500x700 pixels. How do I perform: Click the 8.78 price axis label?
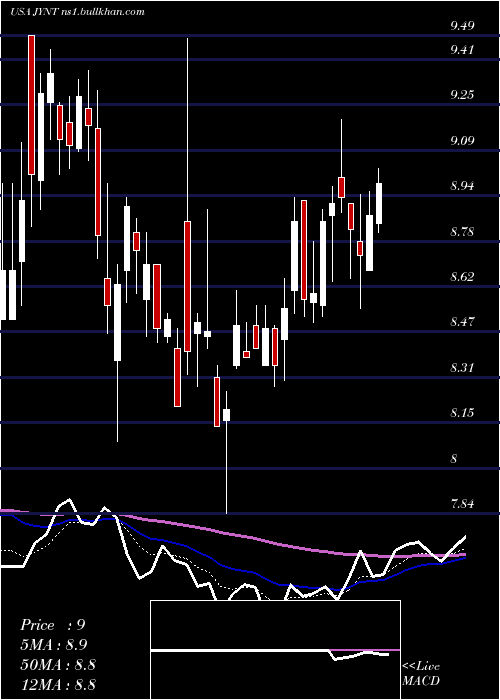(x=462, y=232)
